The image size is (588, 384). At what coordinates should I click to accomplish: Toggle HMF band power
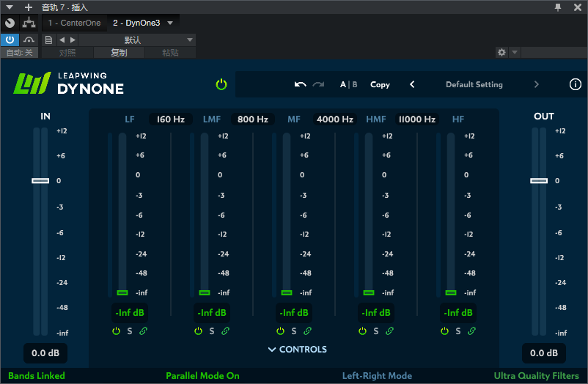pos(363,331)
